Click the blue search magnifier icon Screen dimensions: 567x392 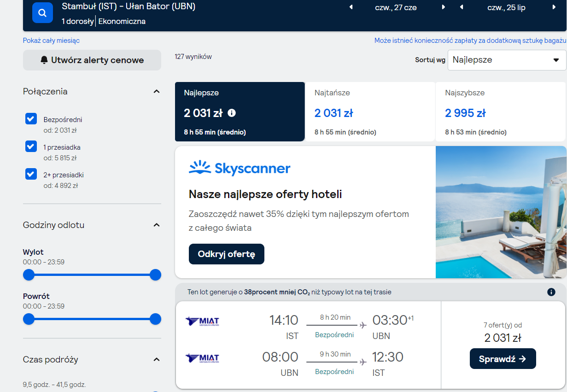[x=42, y=12]
